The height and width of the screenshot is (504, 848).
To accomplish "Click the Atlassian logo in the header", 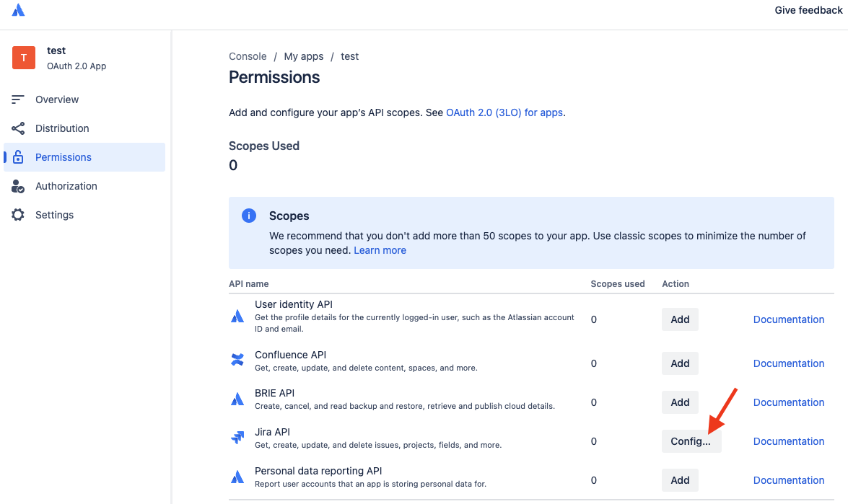I will (18, 10).
